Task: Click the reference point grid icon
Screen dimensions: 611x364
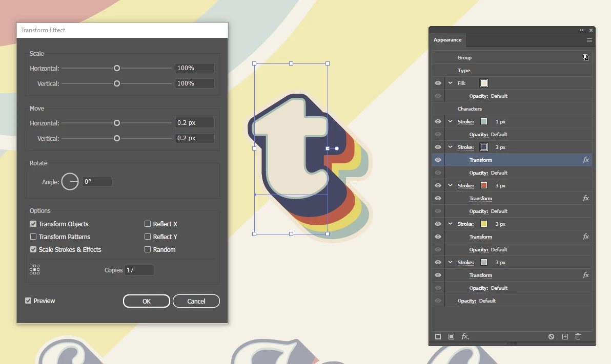Action: tap(35, 270)
